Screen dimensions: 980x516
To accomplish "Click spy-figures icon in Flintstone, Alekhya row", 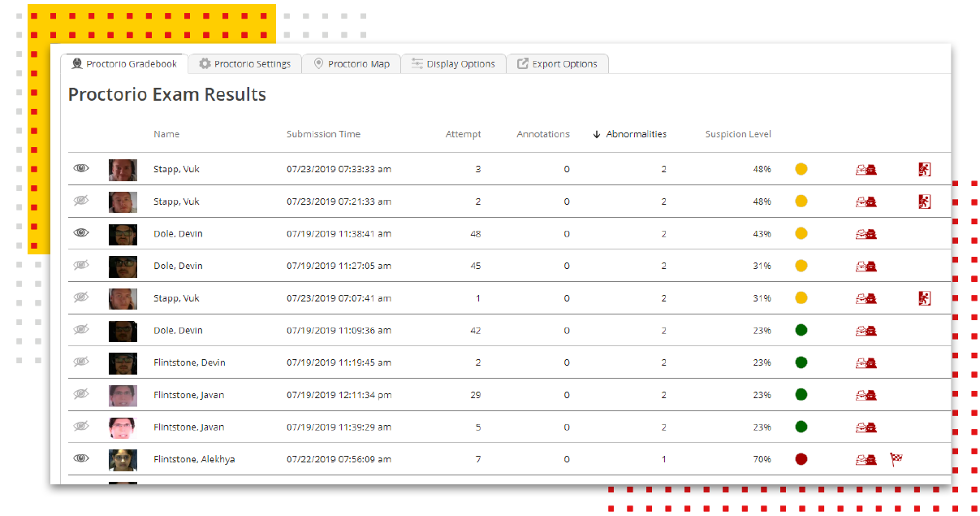I will (x=866, y=460).
